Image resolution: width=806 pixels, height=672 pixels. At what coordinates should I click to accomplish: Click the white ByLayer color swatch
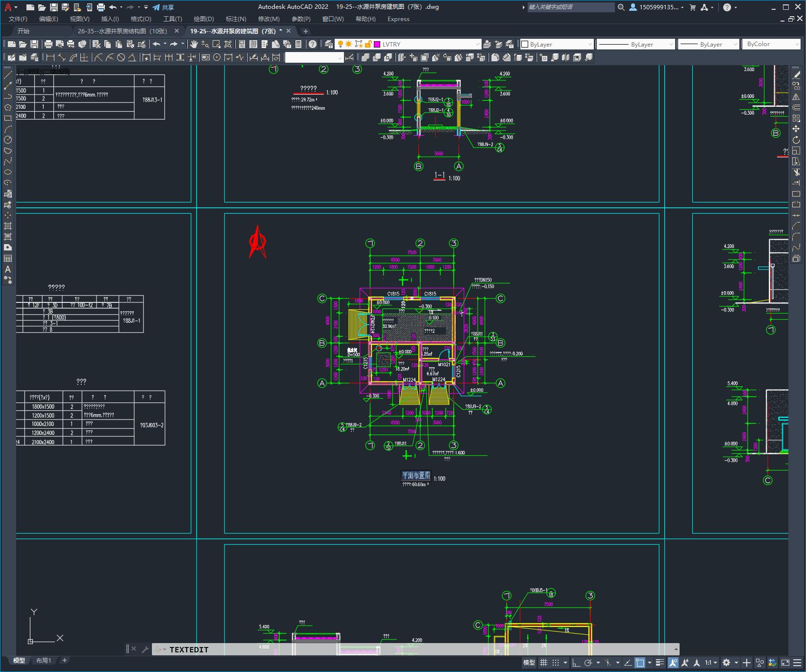[525, 44]
